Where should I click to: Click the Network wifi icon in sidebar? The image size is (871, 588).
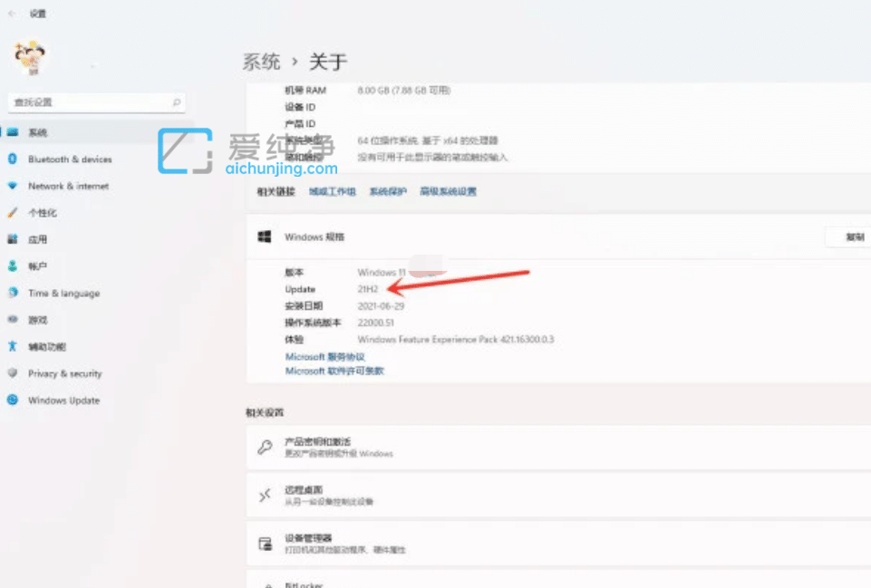coord(12,186)
